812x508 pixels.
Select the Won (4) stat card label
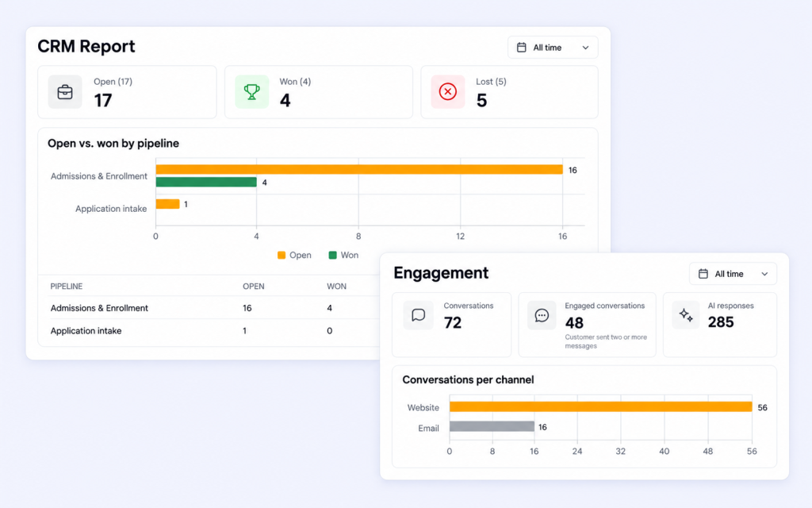tap(295, 82)
